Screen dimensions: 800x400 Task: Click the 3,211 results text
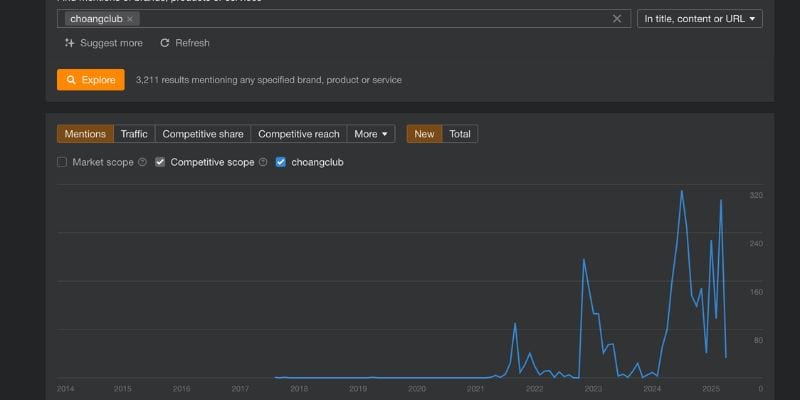point(268,80)
